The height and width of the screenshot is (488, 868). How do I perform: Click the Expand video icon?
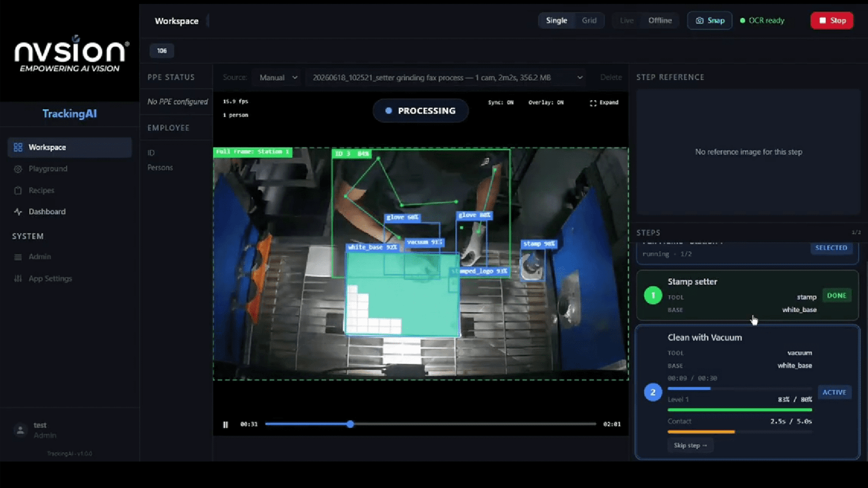coord(593,102)
